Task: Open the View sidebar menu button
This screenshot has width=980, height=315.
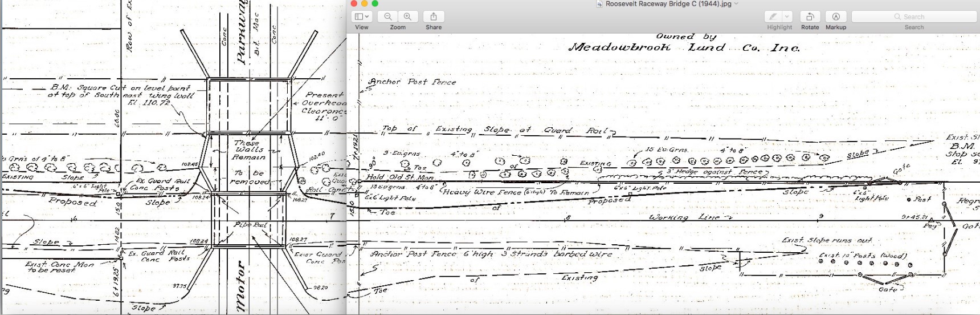Action: 361,17
